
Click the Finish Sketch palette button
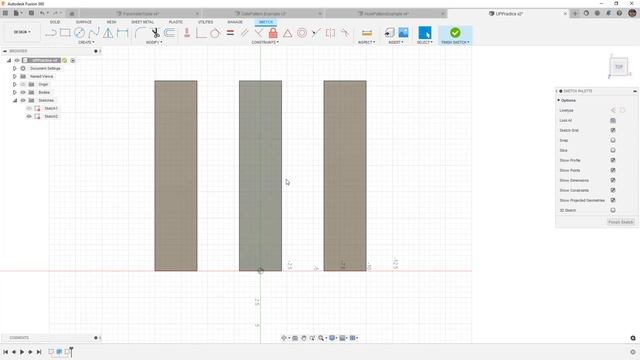point(620,222)
